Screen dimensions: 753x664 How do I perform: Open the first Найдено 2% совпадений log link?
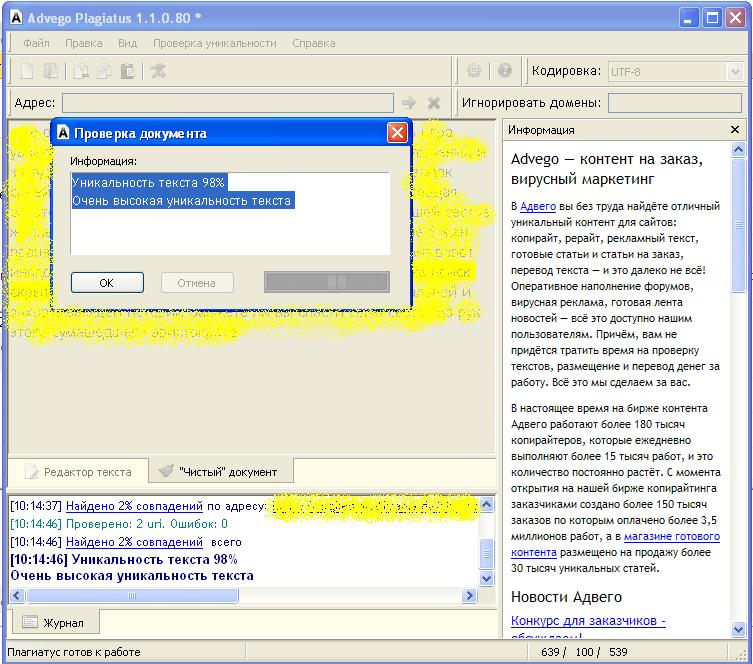(134, 506)
